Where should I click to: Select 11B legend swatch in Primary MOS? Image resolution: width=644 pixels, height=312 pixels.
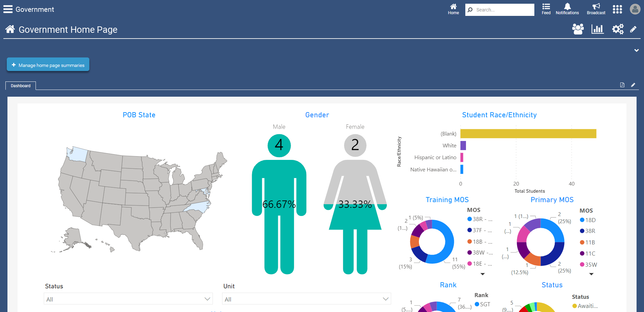tap(582, 242)
